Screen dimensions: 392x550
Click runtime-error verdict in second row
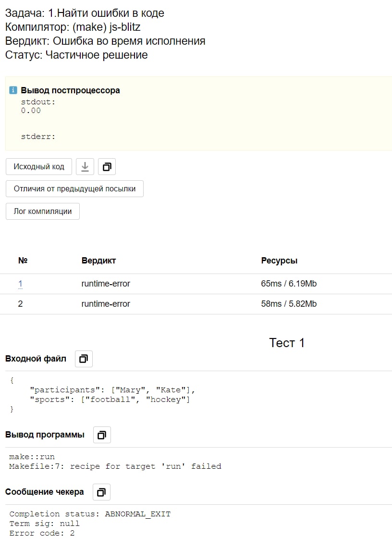pos(106,304)
